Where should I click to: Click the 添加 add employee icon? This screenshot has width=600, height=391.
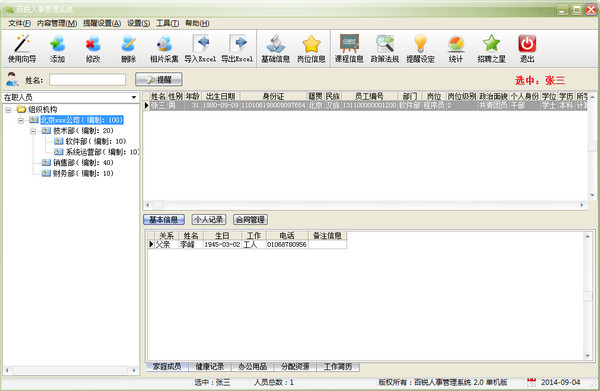click(57, 44)
